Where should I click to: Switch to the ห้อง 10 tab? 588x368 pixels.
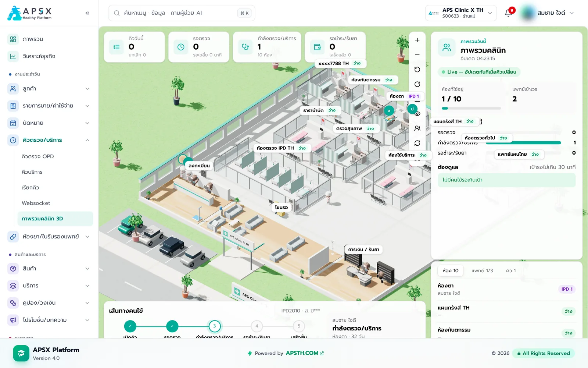(451, 270)
